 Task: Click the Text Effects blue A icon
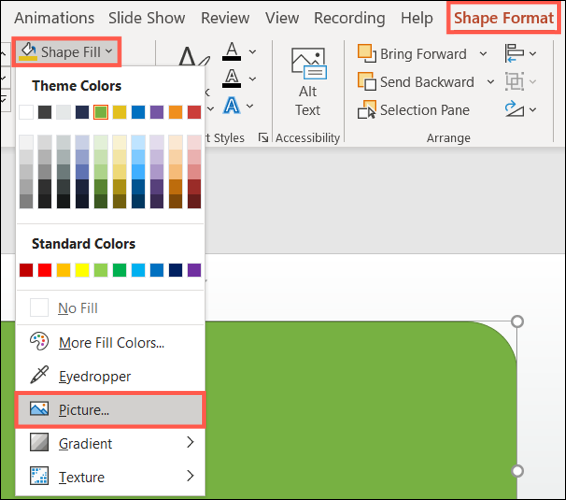pos(232,106)
